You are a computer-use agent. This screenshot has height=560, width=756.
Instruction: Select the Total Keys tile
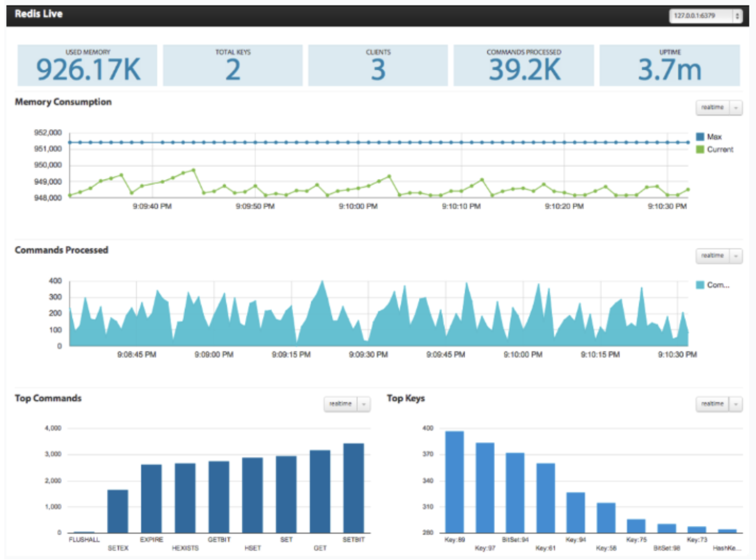coord(233,65)
